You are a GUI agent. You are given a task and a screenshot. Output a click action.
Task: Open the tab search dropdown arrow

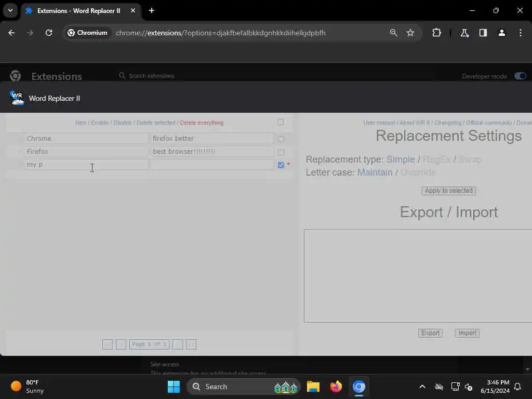point(10,10)
